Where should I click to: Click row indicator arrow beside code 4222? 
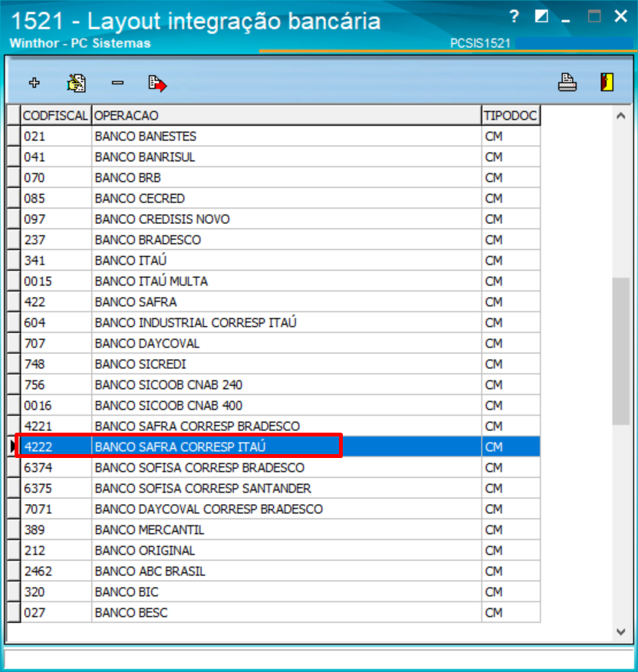pyautogui.click(x=13, y=446)
